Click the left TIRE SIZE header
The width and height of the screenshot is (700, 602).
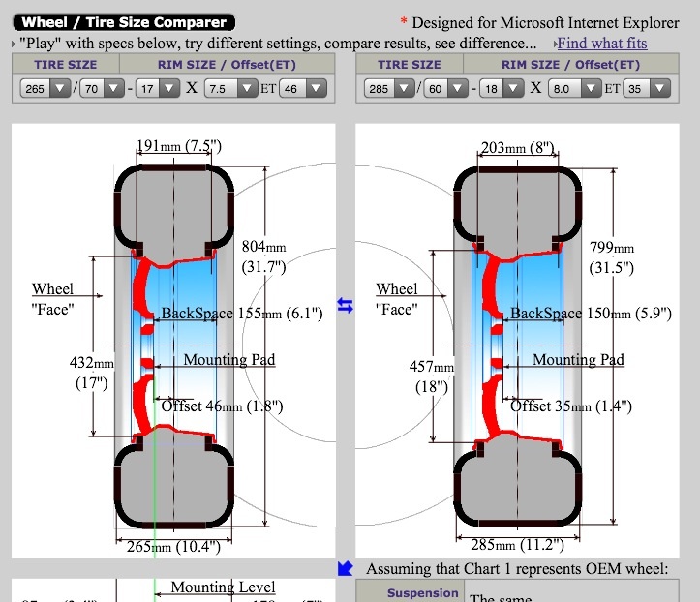click(66, 64)
